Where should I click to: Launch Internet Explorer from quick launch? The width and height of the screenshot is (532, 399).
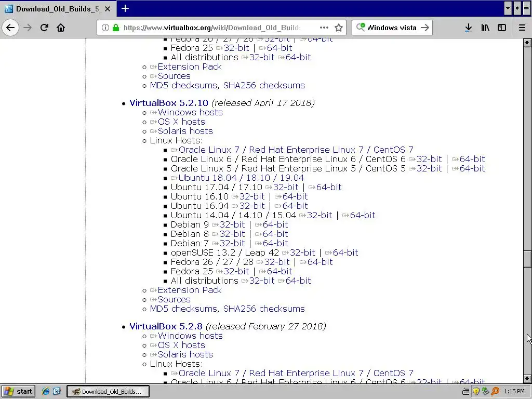point(46,391)
